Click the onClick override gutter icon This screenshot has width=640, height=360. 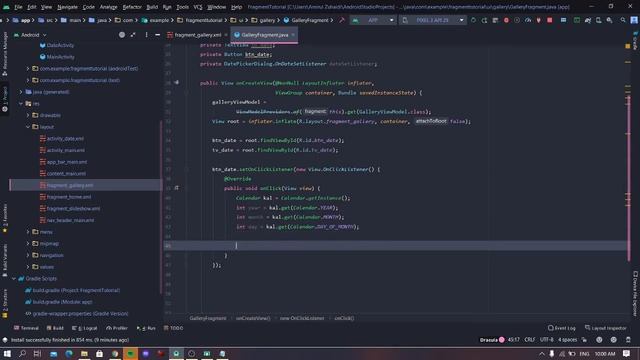[176, 188]
